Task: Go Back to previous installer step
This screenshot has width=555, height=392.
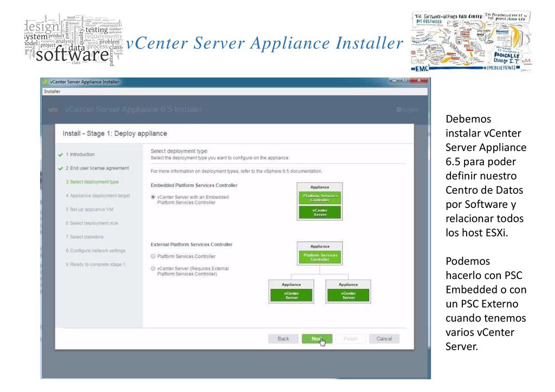Action: [283, 338]
